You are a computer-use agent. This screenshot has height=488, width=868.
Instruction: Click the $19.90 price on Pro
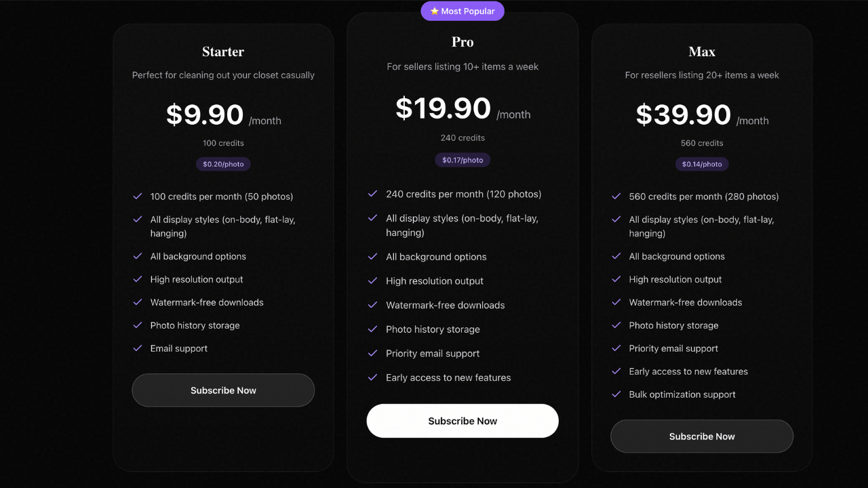click(x=443, y=108)
